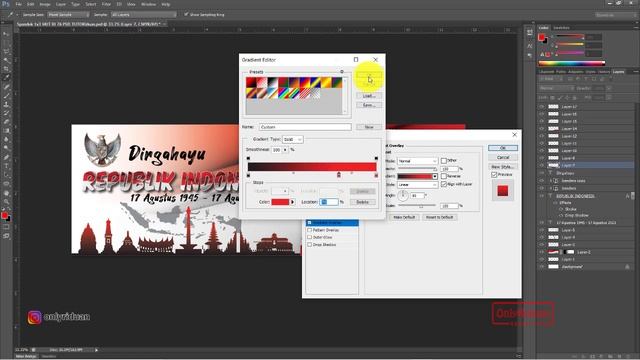The height and width of the screenshot is (360, 640).
Task: Click the gradient Name input field
Action: coord(305,127)
